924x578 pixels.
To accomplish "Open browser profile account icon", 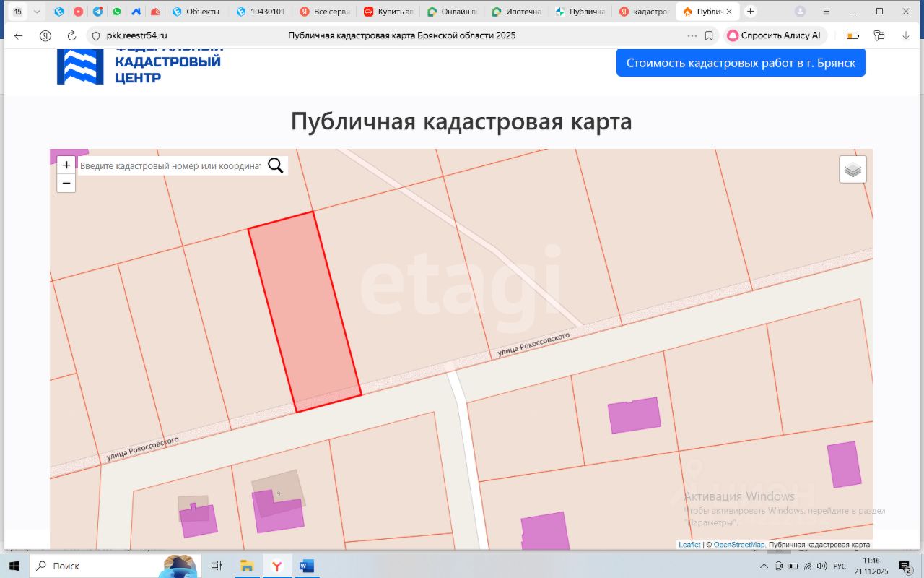I will (800, 12).
